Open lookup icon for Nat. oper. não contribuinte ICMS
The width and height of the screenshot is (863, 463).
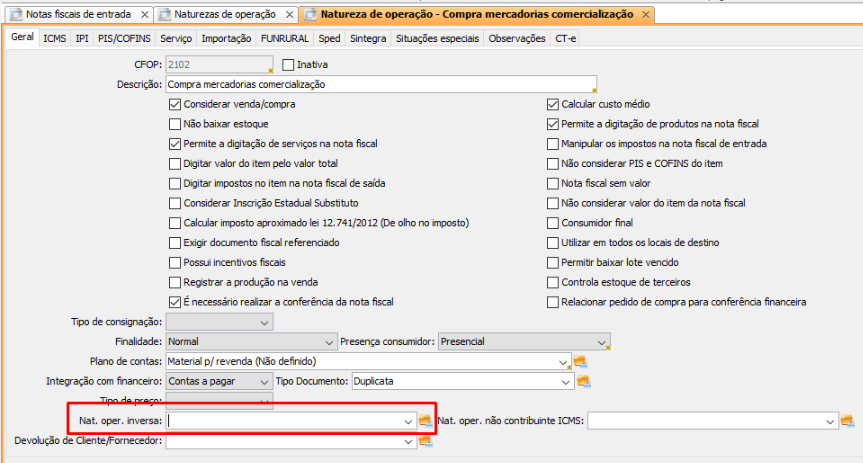coord(848,421)
